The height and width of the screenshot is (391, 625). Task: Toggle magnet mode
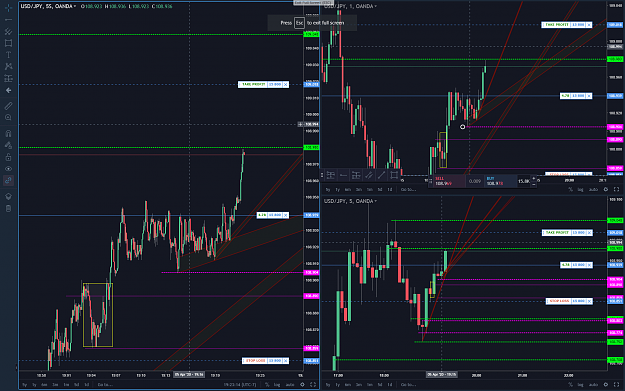click(8, 133)
